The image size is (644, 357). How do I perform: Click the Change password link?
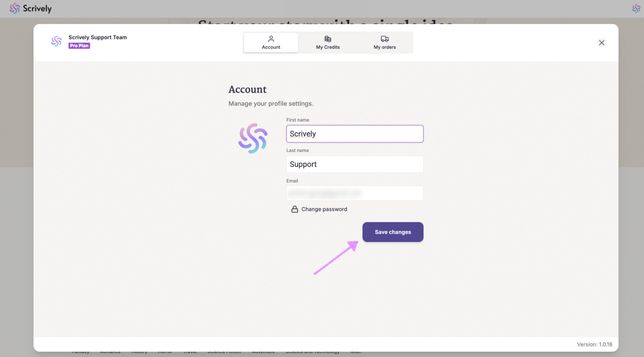click(324, 209)
